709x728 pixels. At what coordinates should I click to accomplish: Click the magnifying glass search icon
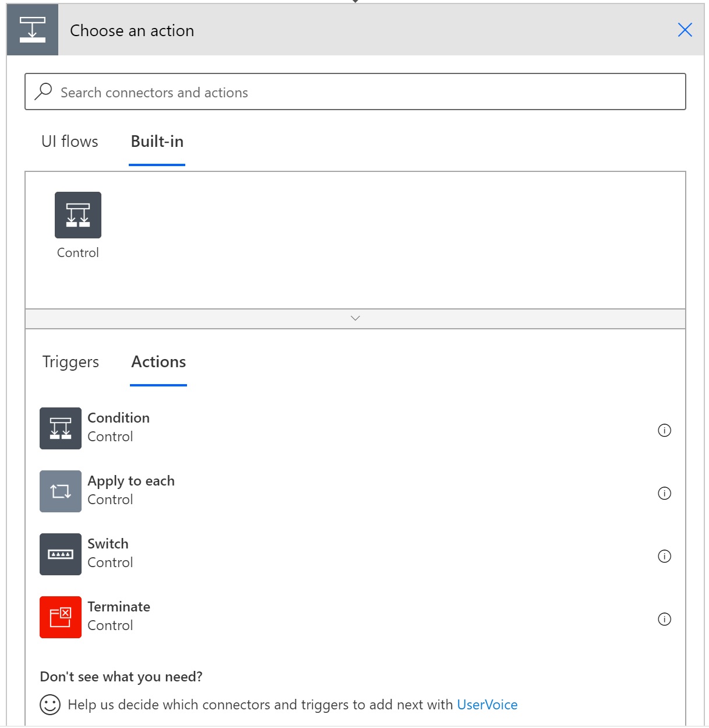(44, 92)
